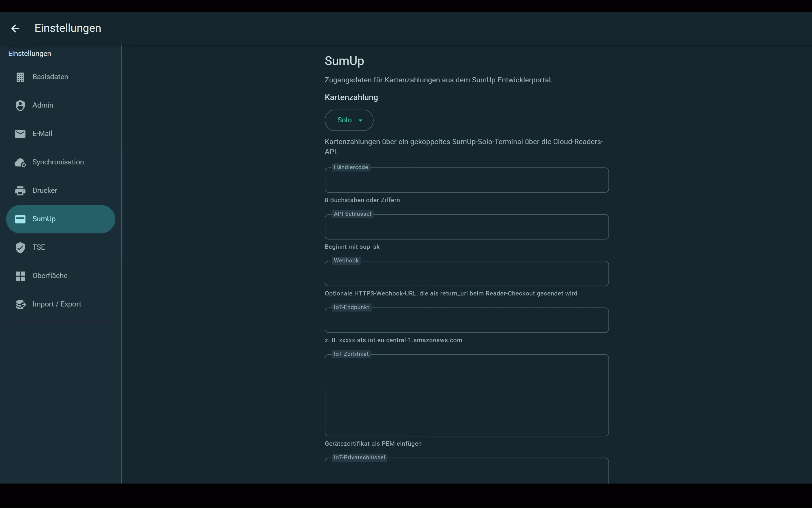812x508 pixels.
Task: Click the IoT-Endpunkt input field
Action: click(x=467, y=320)
